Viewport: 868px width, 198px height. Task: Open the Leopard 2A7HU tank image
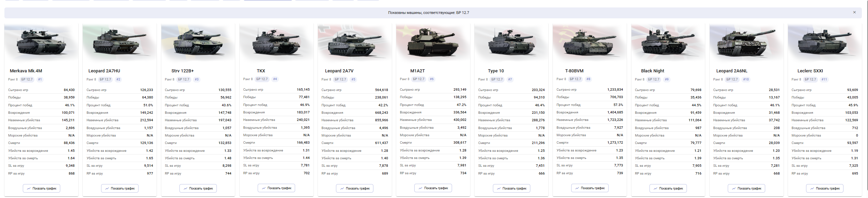pos(119,42)
